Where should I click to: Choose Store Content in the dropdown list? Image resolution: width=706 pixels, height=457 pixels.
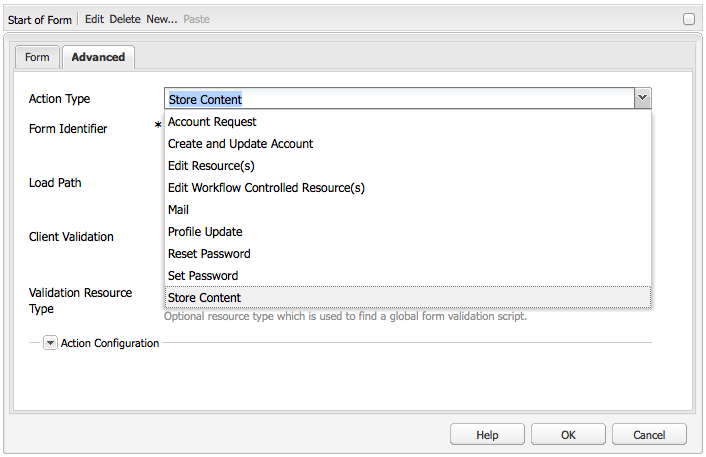(x=204, y=298)
